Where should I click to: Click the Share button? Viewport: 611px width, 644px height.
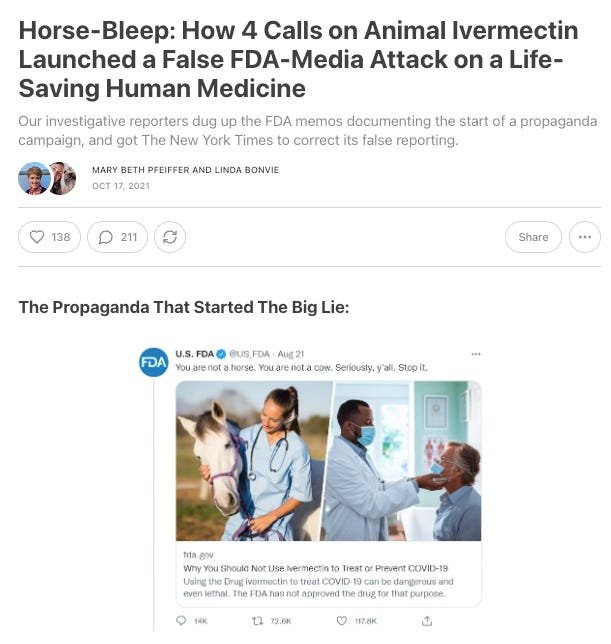(x=533, y=237)
